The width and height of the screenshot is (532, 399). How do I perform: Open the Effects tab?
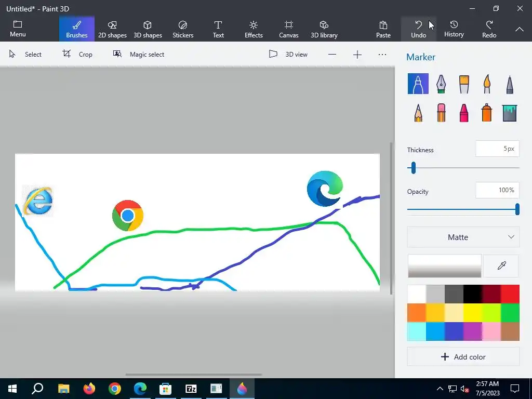coord(254,29)
